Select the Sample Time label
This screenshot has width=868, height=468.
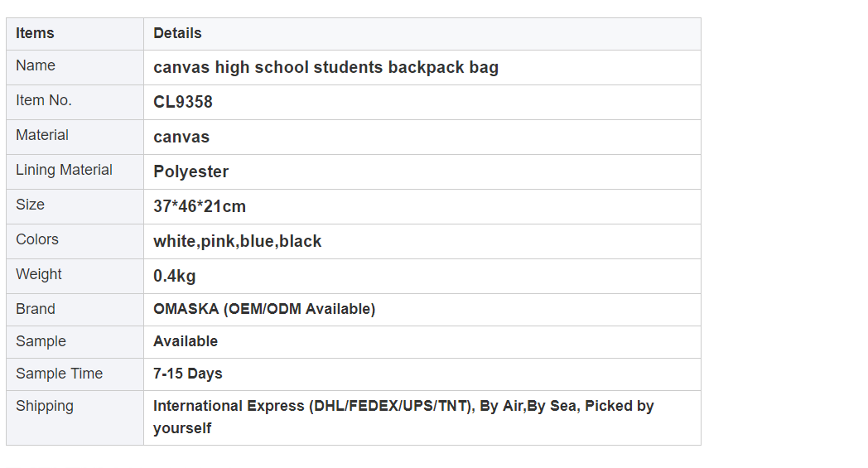60,374
